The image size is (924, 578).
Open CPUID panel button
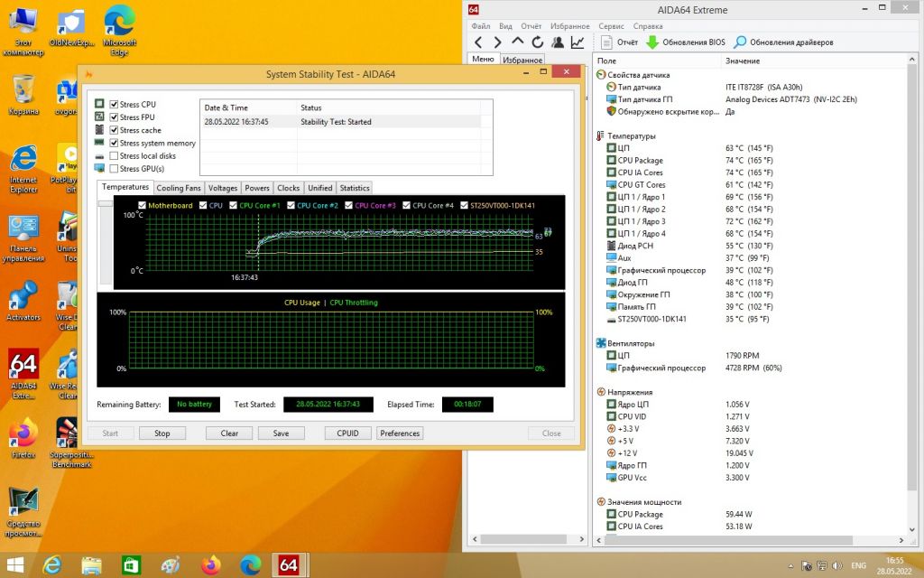(347, 433)
